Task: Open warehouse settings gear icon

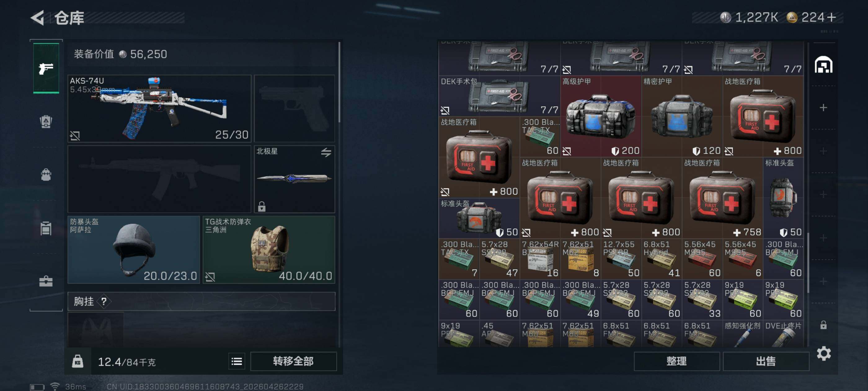Action: click(x=824, y=354)
